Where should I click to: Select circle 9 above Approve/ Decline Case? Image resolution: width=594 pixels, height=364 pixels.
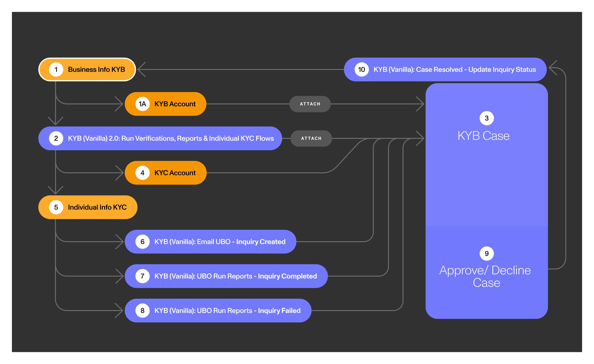coord(487,253)
